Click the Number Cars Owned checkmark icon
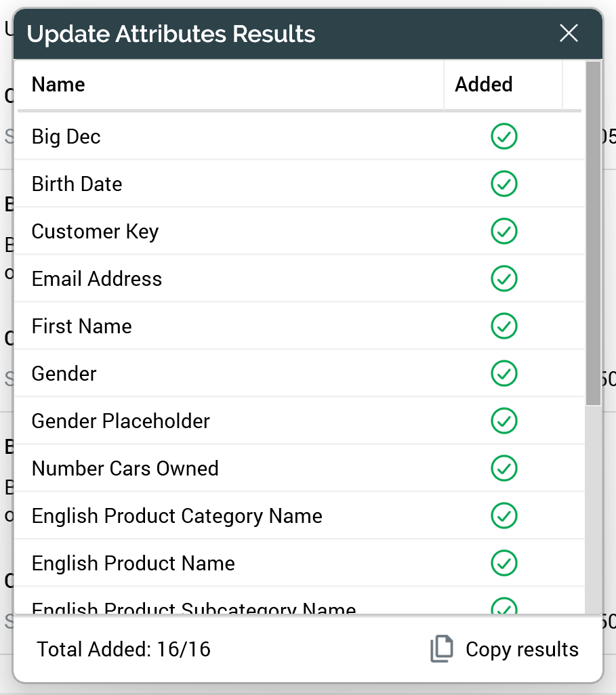616x695 pixels. [504, 468]
